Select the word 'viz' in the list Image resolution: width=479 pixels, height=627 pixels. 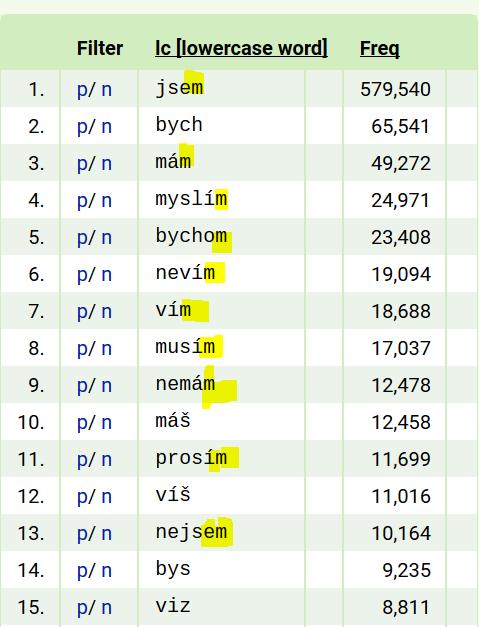(173, 606)
